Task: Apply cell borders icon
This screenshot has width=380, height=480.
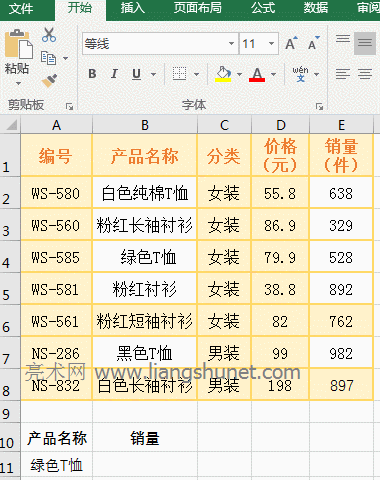Action: [x=179, y=74]
